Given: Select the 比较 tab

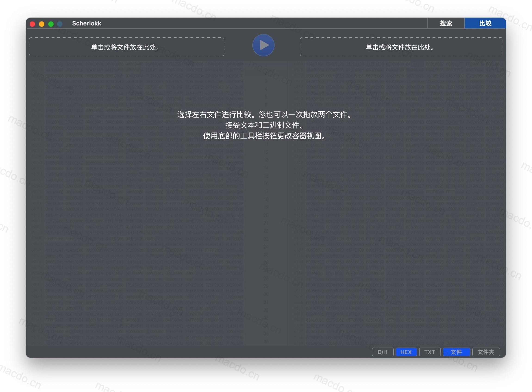Looking at the screenshot, I should coord(485,23).
